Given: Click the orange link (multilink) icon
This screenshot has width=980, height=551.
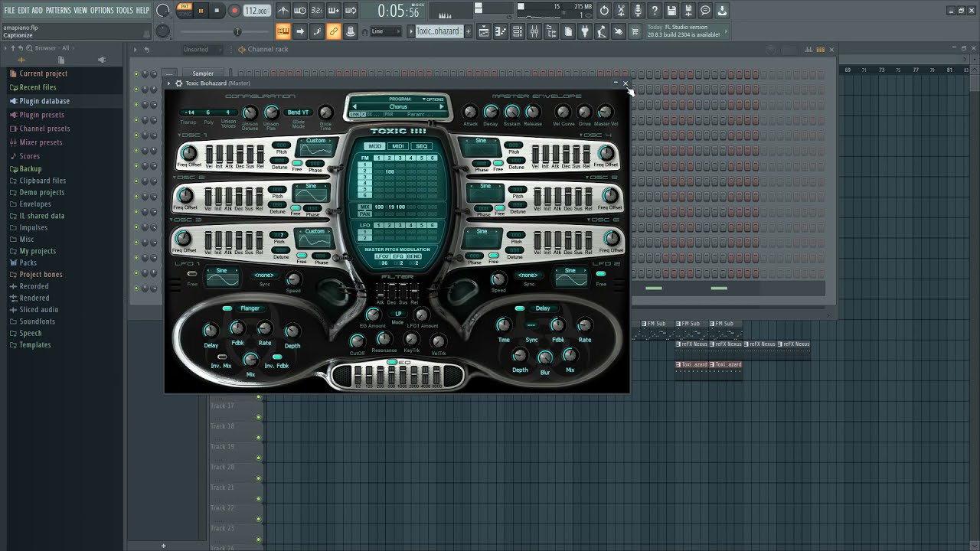Looking at the screenshot, I should click(334, 31).
